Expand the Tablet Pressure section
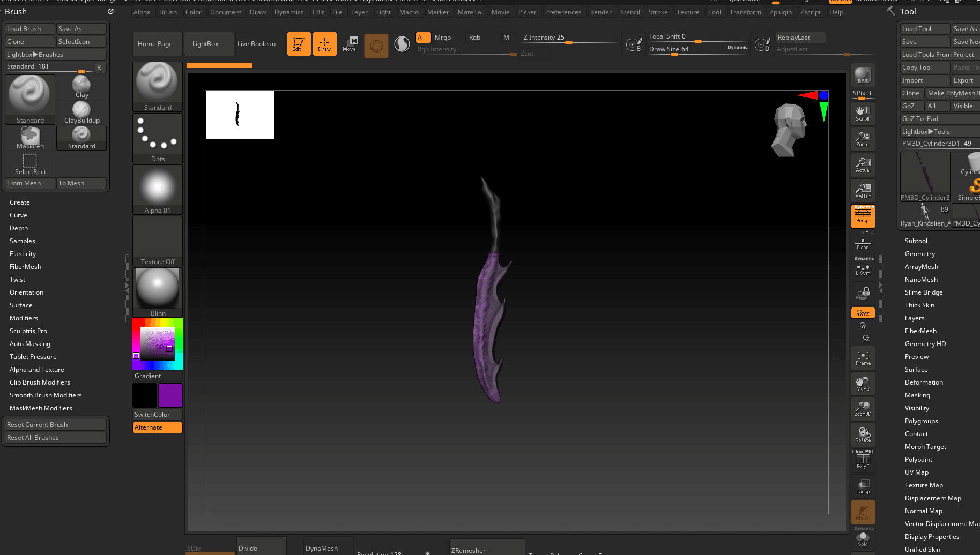The height and width of the screenshot is (555, 980). pyautogui.click(x=33, y=357)
